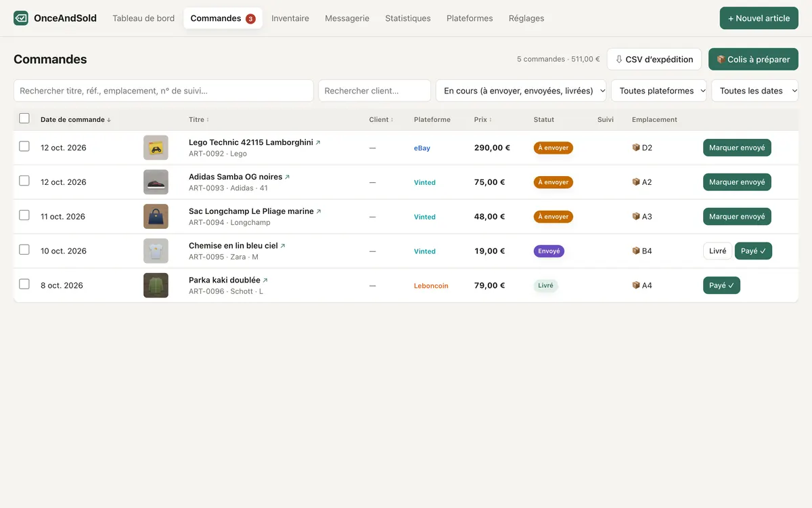Click the '8 oct. 2026' date cell
Viewport: 812px width, 508px height.
point(62,286)
